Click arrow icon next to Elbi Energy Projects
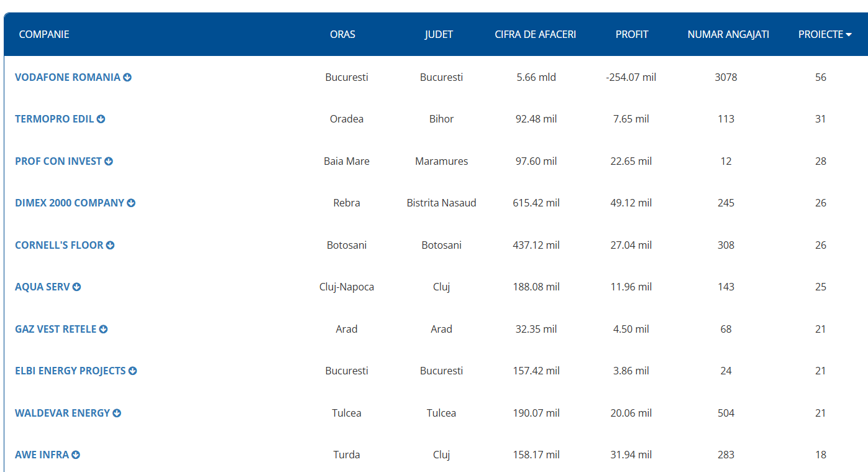Image resolution: width=868 pixels, height=472 pixels. point(132,371)
